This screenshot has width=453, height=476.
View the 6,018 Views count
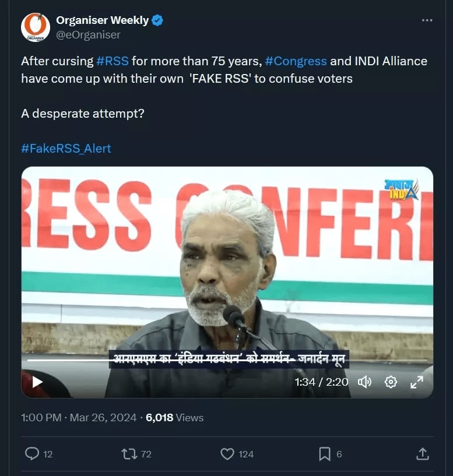(x=174, y=418)
